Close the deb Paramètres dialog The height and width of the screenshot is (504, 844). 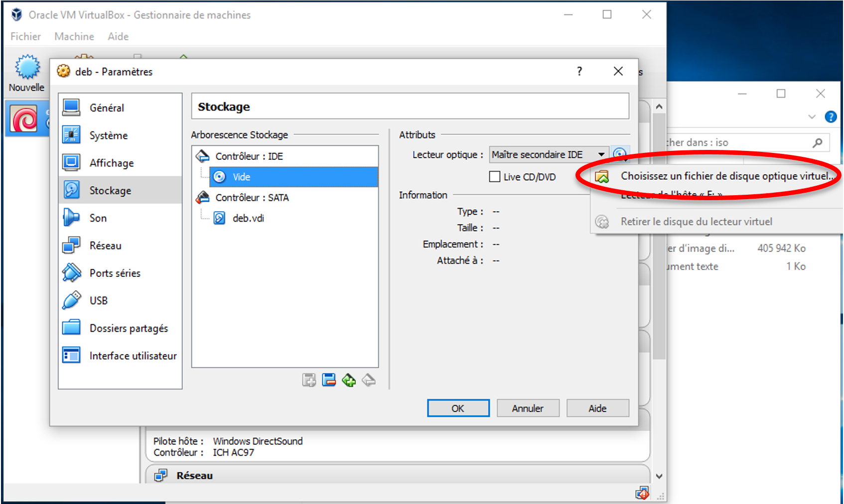point(618,71)
